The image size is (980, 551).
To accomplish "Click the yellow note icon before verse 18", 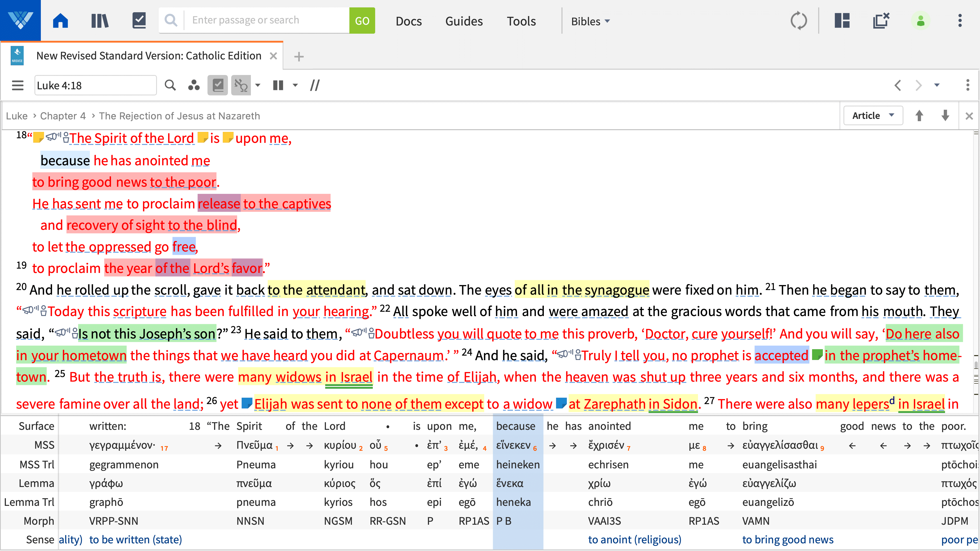I will coord(39,137).
